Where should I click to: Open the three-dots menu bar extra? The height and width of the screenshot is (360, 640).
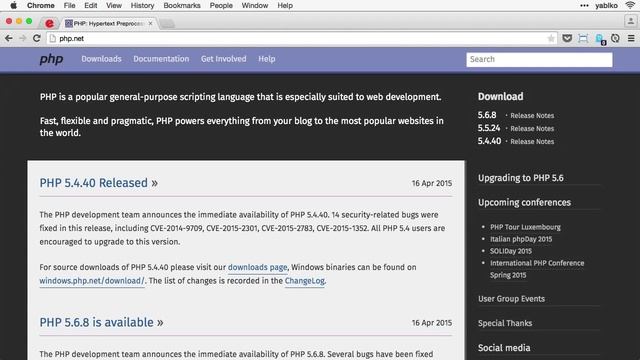click(584, 5)
